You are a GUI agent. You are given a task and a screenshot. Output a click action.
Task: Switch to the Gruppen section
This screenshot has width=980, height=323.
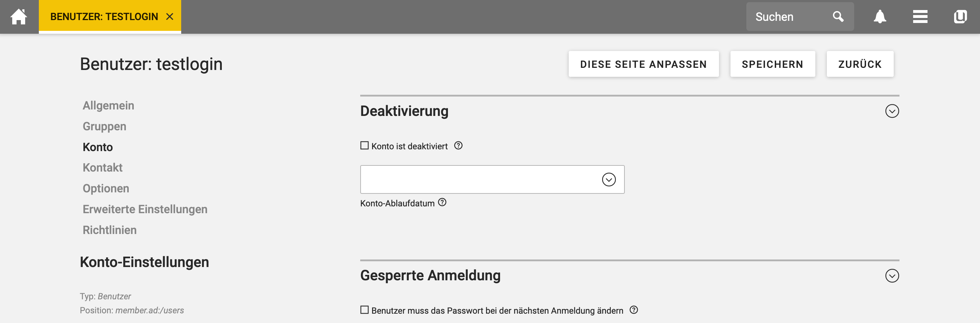(104, 127)
